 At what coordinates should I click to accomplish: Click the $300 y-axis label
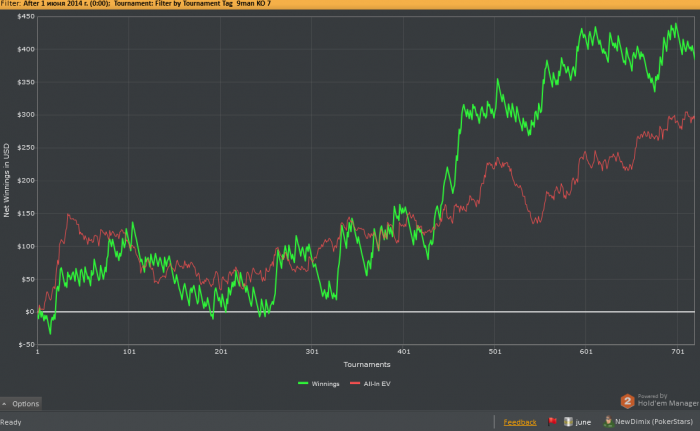pos(26,115)
